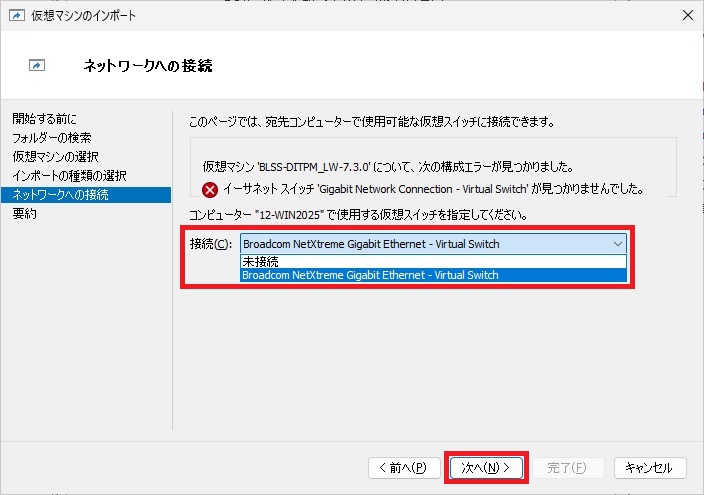Click the 接続 combo box selected value field
704x495 pixels.
pos(420,243)
